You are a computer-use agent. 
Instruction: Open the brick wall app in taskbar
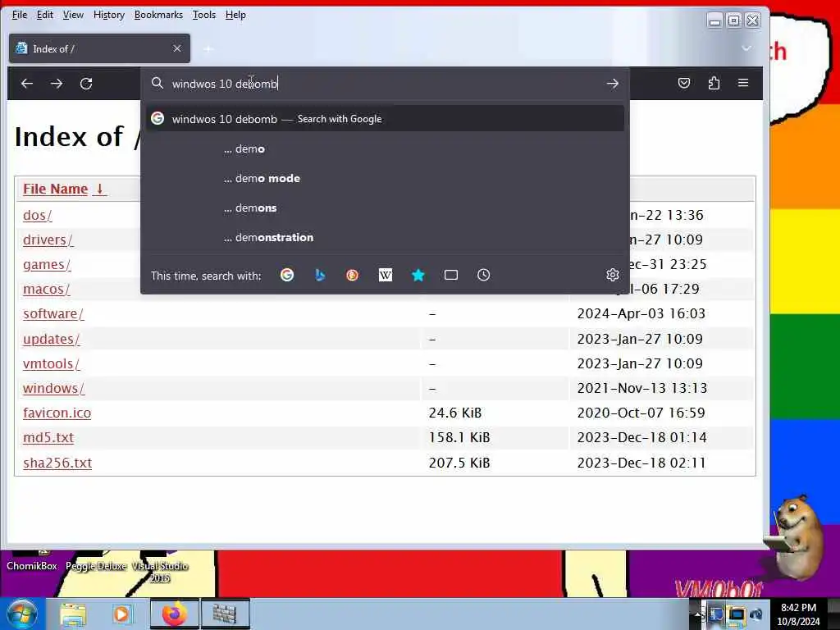[x=225, y=614]
